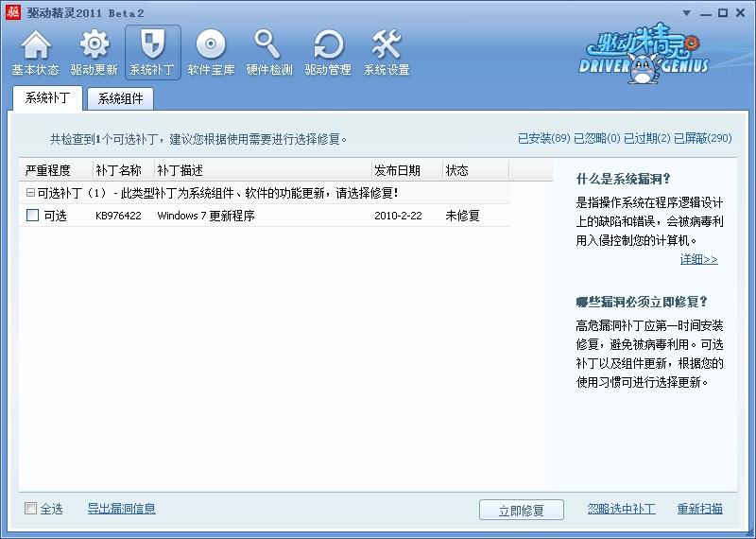The image size is (756, 539).
Task: Switch to the 系统组件 tab
Action: tap(120, 99)
